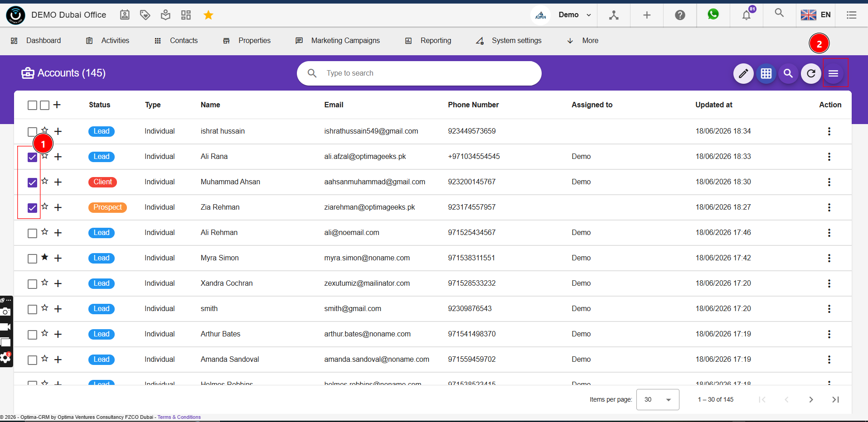The image size is (868, 422).
Task: Check the ishrat hussain row checkbox
Action: 32,132
